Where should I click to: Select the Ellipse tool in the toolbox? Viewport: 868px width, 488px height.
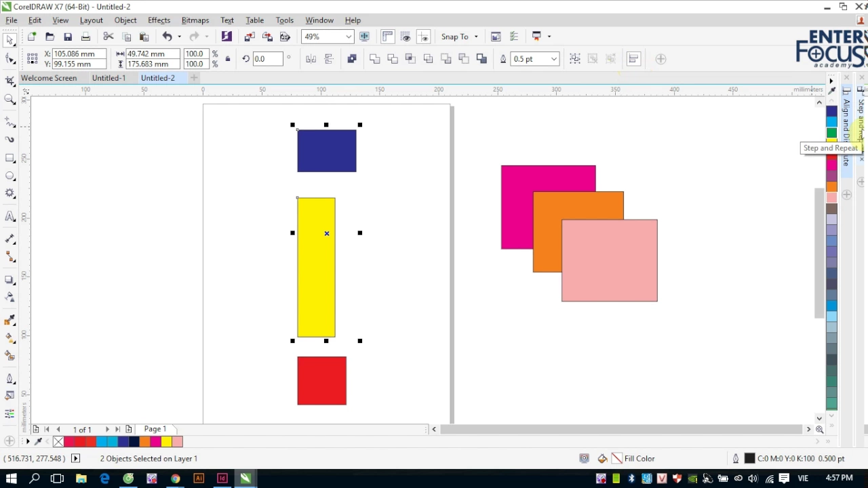[9, 176]
